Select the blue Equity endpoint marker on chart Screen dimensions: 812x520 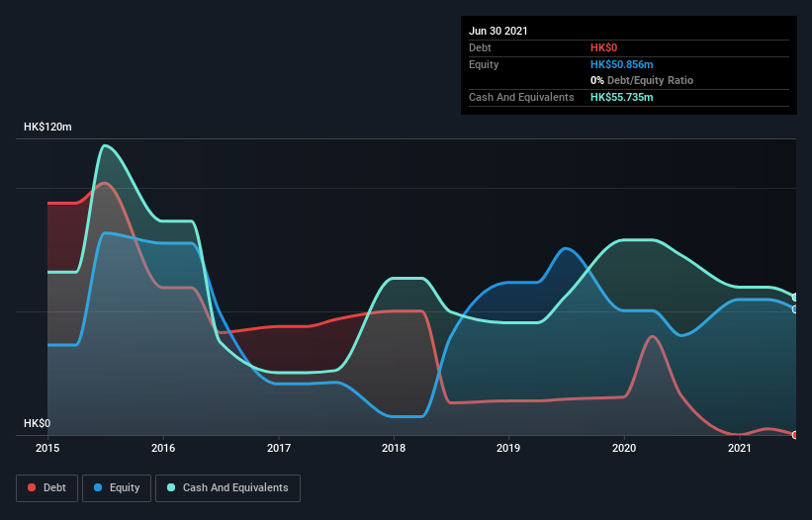(795, 309)
